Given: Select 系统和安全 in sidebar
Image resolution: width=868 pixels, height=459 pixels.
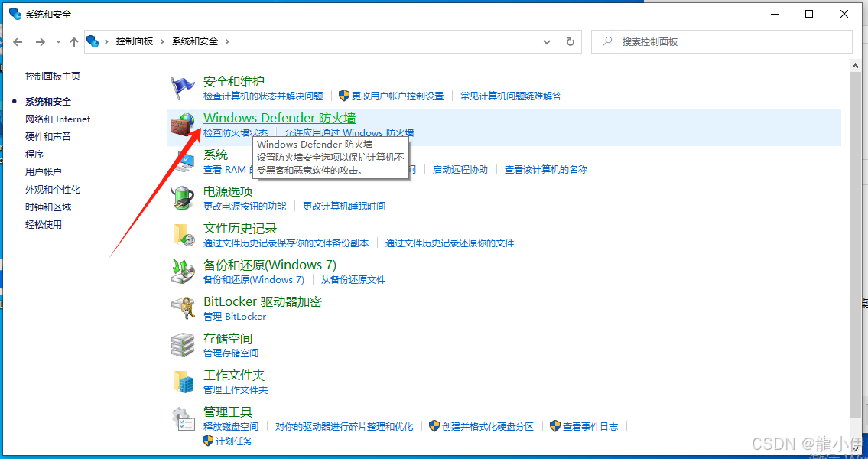Looking at the screenshot, I should point(48,102).
